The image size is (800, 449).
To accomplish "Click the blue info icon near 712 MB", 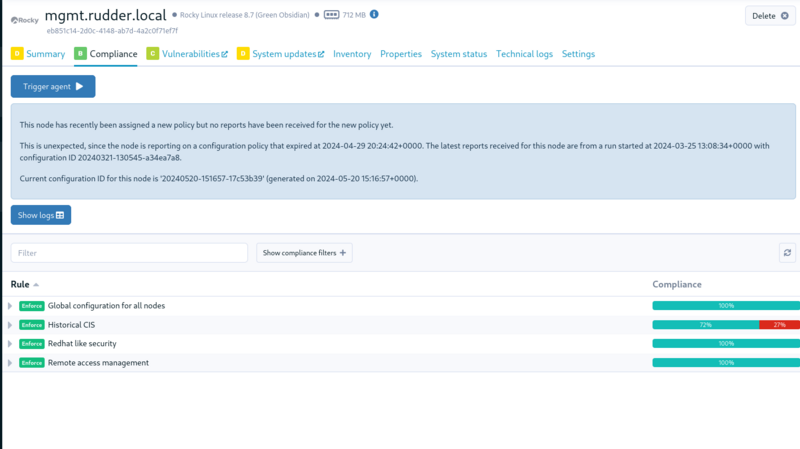I will (x=374, y=14).
